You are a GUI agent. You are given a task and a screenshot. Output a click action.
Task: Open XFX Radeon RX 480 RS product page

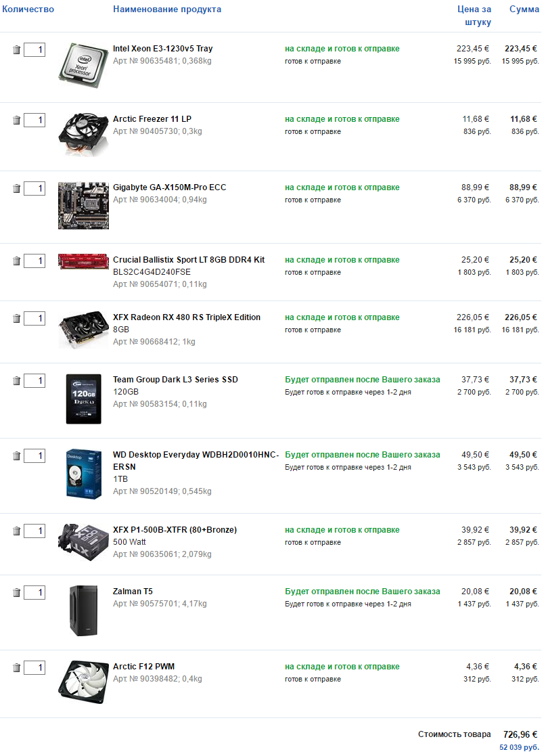[x=186, y=317]
